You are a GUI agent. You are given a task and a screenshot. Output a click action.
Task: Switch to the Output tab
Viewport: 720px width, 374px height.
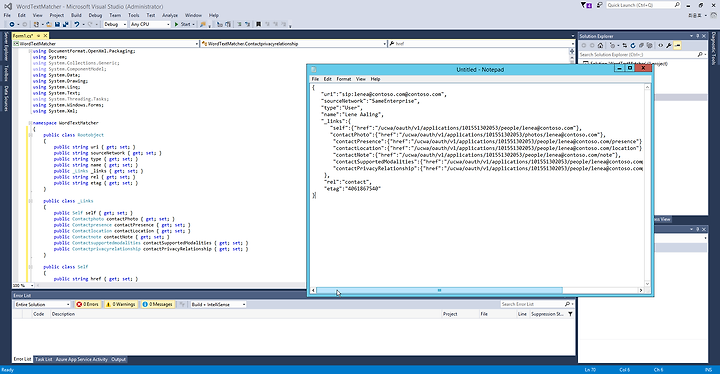click(118, 359)
